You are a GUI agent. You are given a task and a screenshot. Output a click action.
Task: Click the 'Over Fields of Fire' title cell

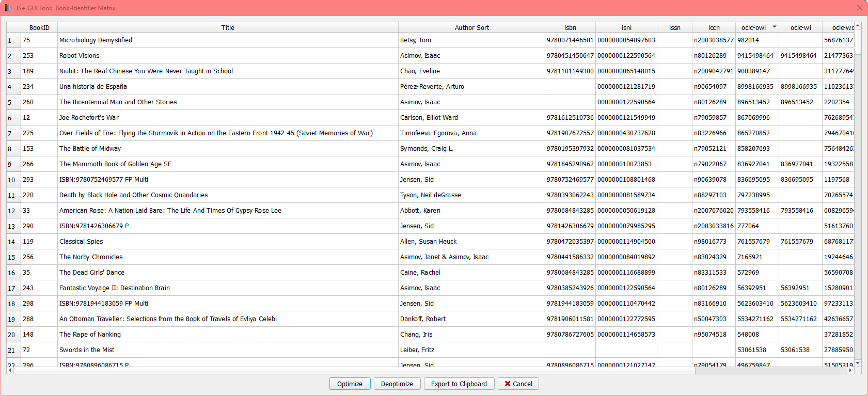coord(228,133)
